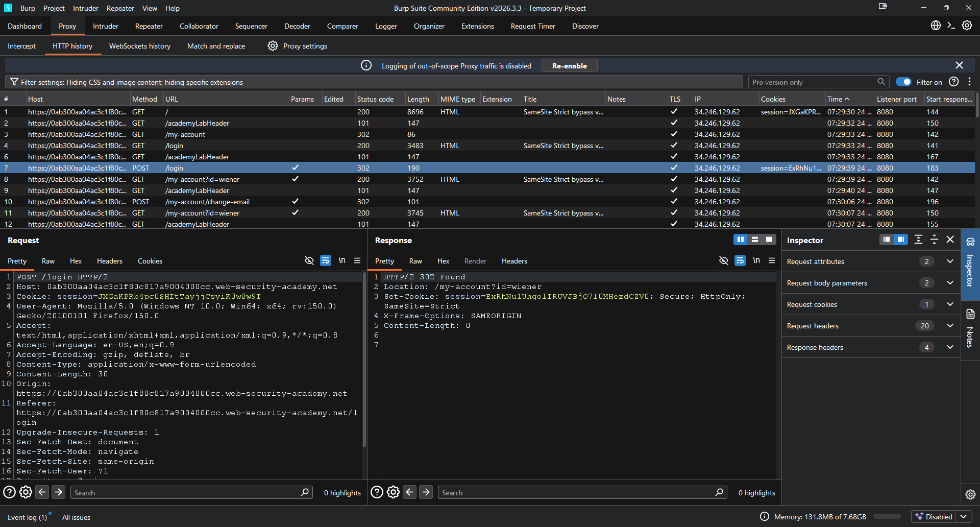Open the Burp browser globe icon
Image resolution: width=980 pixels, height=527 pixels.
pyautogui.click(x=936, y=26)
